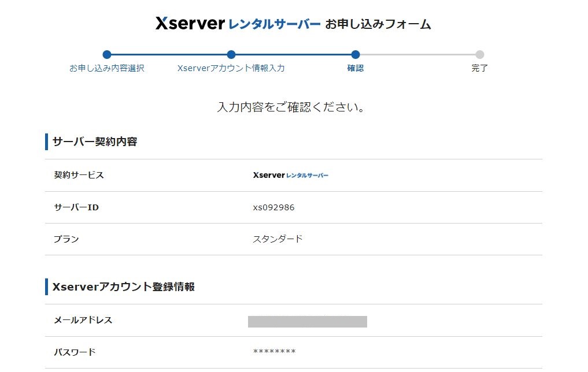This screenshot has width=588, height=372.
Task: Click the gray redacted email address block
Action: pos(308,322)
